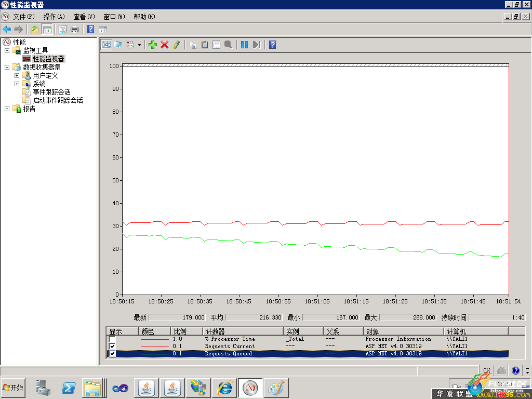
Task: Toggle the show/hide console tree icon
Action: pyautogui.click(x=47, y=30)
